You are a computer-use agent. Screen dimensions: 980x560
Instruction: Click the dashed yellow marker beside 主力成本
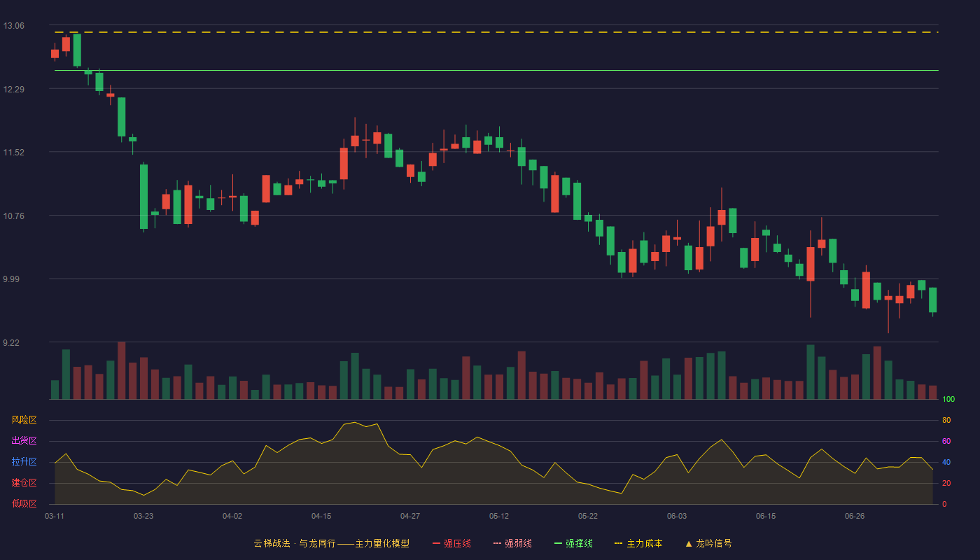619,543
